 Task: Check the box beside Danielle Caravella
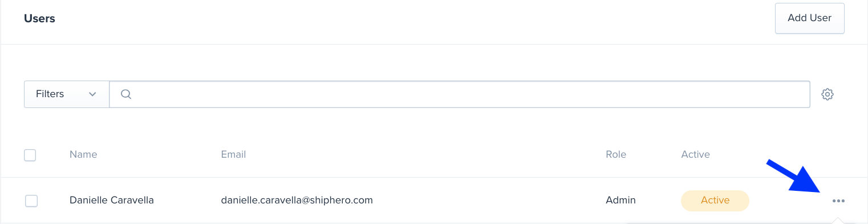31,201
